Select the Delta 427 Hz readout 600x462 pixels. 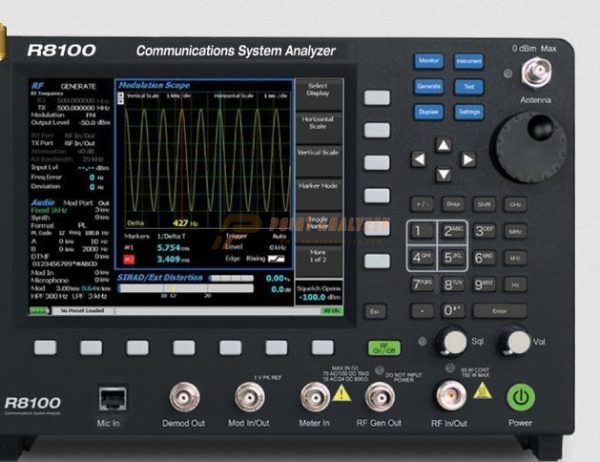(x=163, y=223)
